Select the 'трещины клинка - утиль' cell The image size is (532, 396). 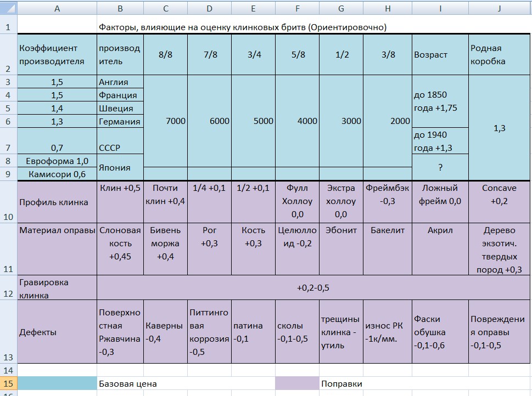tap(340, 332)
